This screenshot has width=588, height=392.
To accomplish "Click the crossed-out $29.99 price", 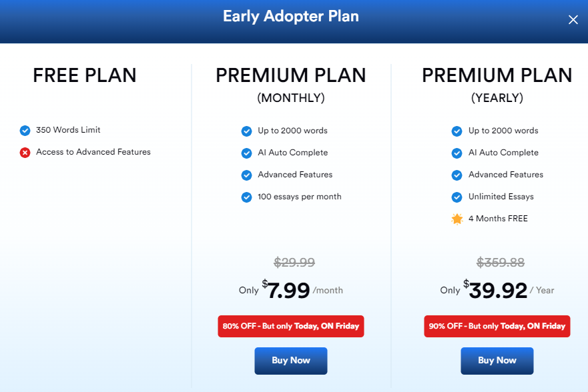I will pos(294,262).
